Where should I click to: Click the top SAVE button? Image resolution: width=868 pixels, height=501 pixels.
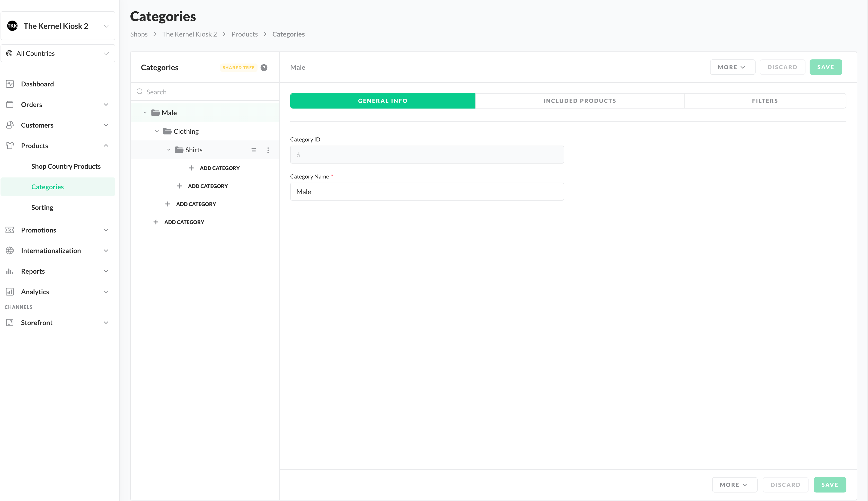point(825,67)
